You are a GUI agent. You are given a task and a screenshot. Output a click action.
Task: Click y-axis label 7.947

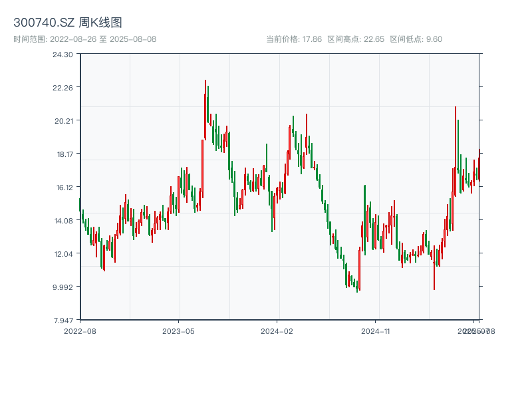[x=63, y=321]
